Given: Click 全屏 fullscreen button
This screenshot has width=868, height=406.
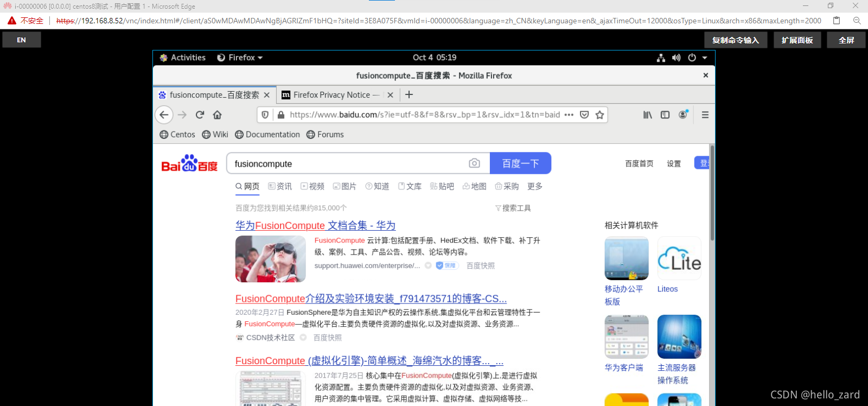Looking at the screenshot, I should click(846, 40).
